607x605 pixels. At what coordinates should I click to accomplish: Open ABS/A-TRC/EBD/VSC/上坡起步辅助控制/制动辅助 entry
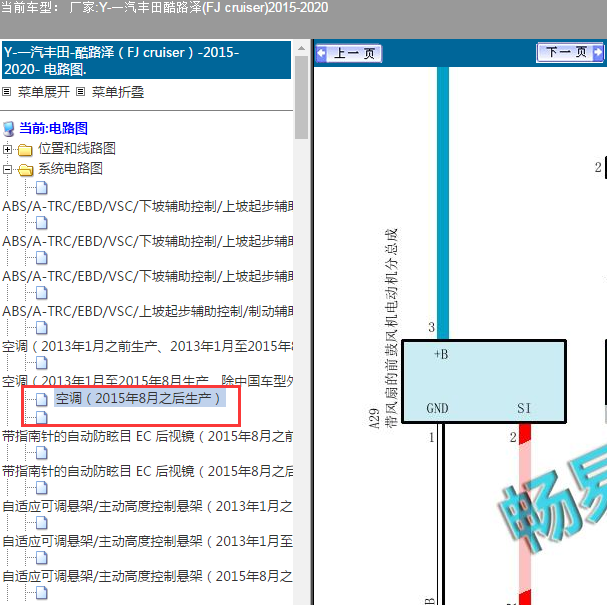coord(147,311)
